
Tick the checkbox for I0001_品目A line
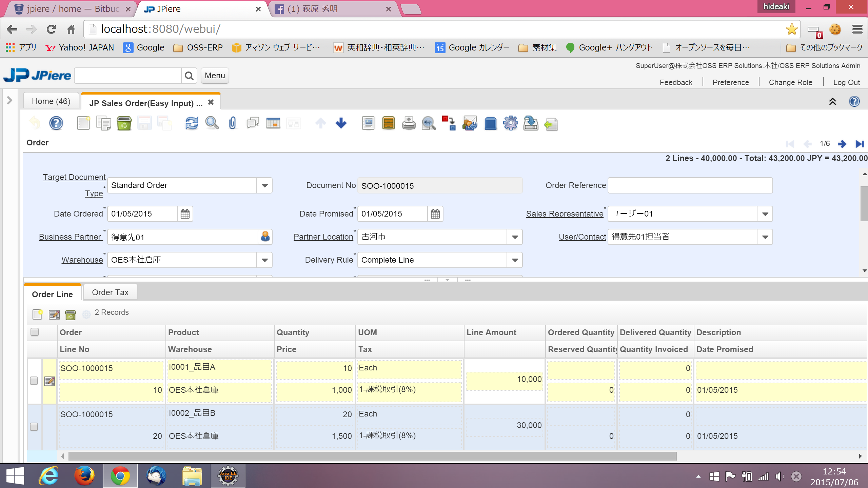click(x=34, y=381)
